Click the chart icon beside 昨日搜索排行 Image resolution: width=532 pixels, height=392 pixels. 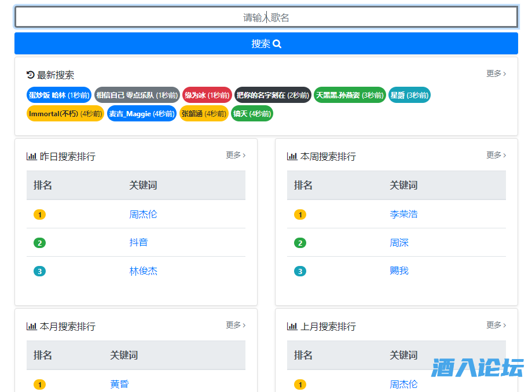point(31,156)
